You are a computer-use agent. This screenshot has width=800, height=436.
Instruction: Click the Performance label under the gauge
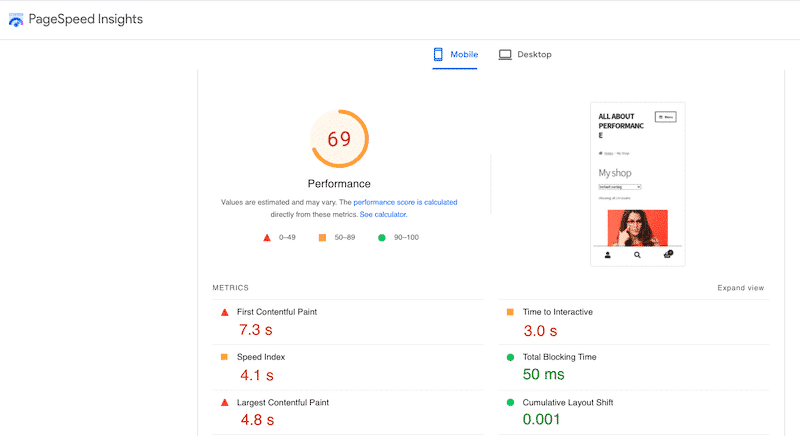click(339, 184)
